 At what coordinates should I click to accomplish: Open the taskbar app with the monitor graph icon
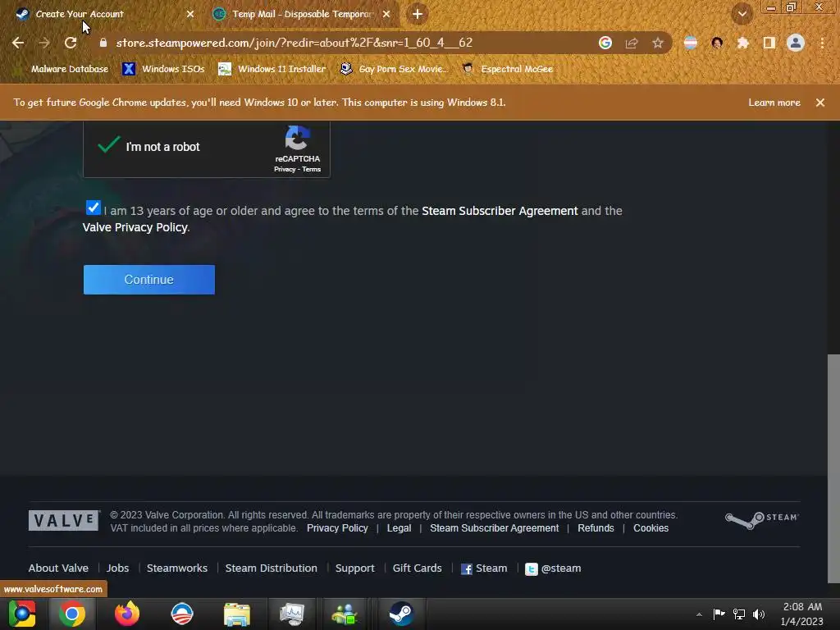(292, 614)
